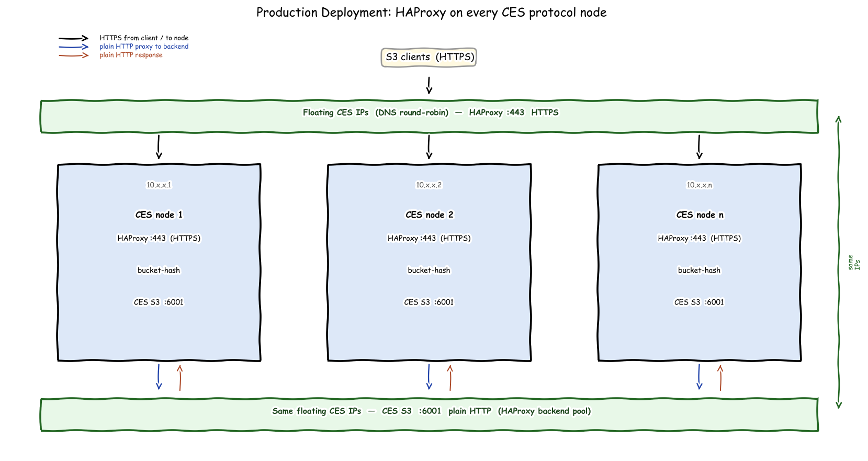Click "bucket-hash" inside CES node 1
The height and width of the screenshot is (461, 868).
click(159, 270)
